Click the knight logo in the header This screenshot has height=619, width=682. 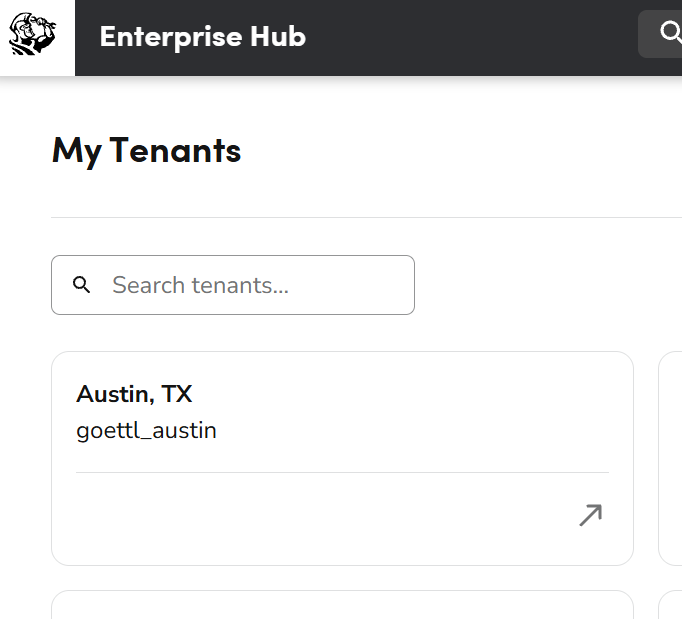coord(33,34)
